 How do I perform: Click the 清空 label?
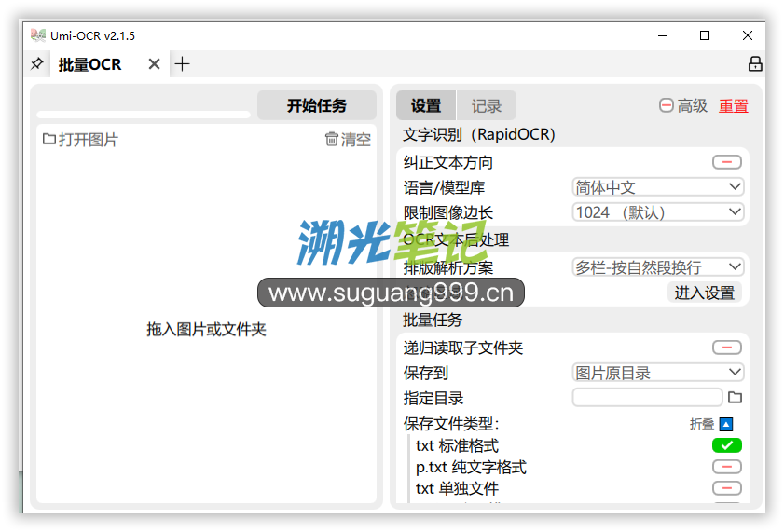point(356,140)
